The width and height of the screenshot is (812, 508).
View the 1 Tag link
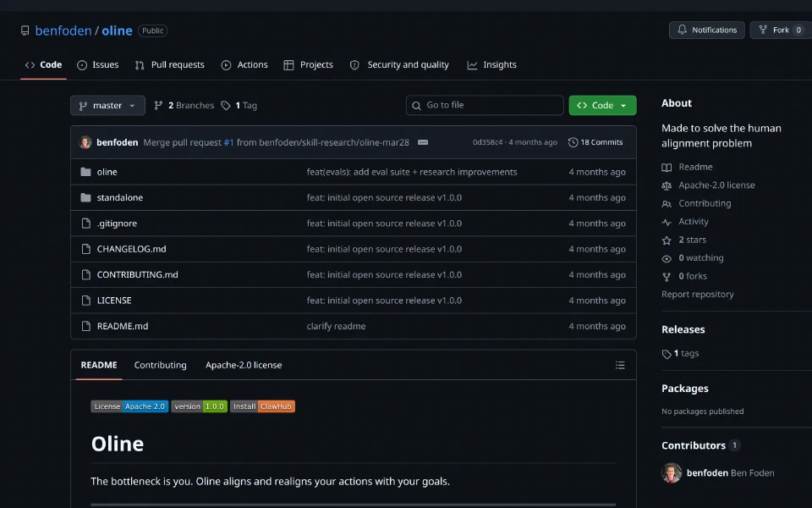coord(239,105)
